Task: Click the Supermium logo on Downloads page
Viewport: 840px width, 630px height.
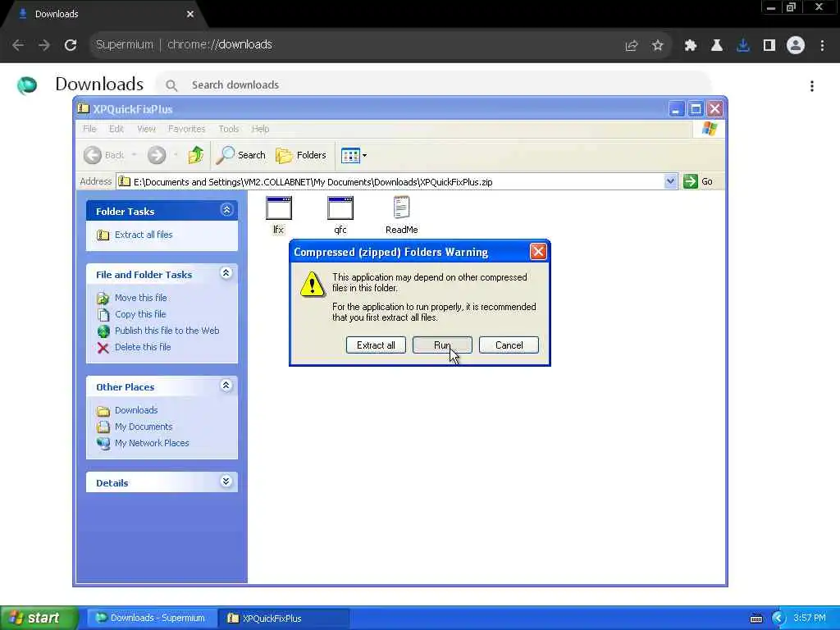Action: coord(27,85)
